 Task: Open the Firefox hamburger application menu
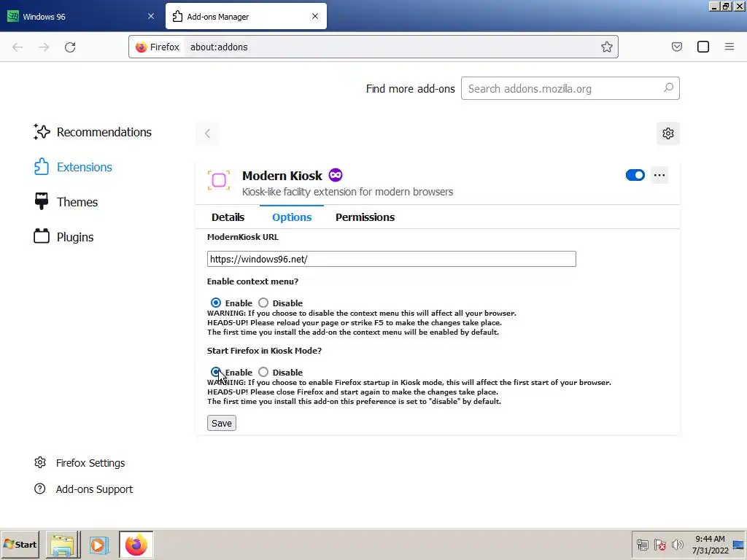click(x=729, y=47)
